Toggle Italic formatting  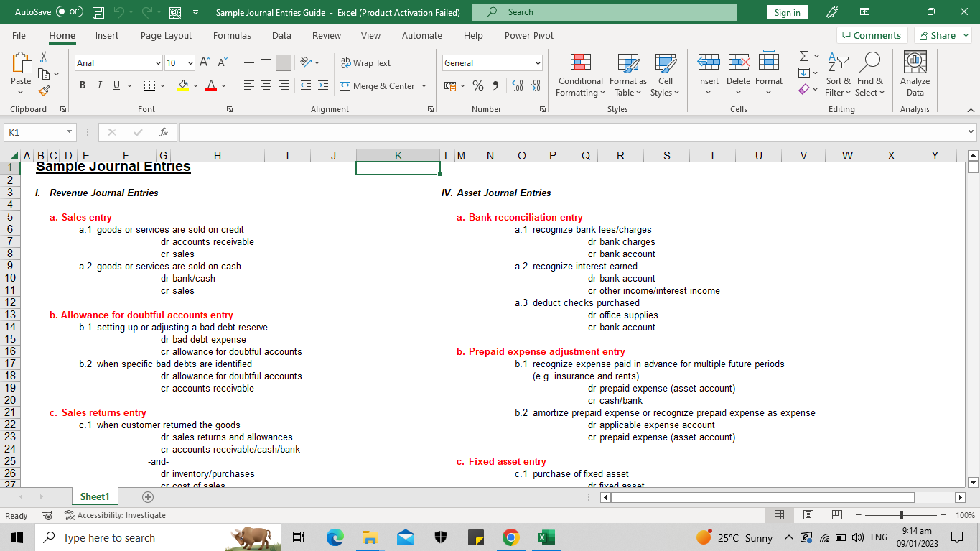99,85
